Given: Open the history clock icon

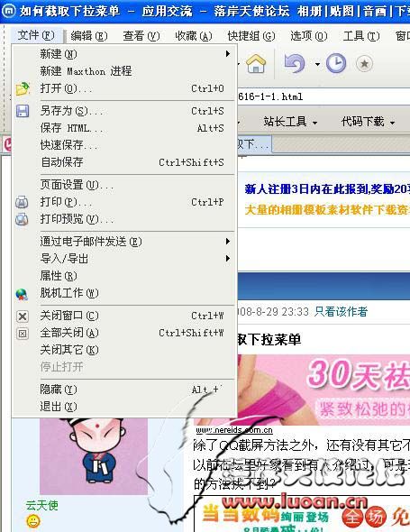Looking at the screenshot, I should [x=336, y=63].
